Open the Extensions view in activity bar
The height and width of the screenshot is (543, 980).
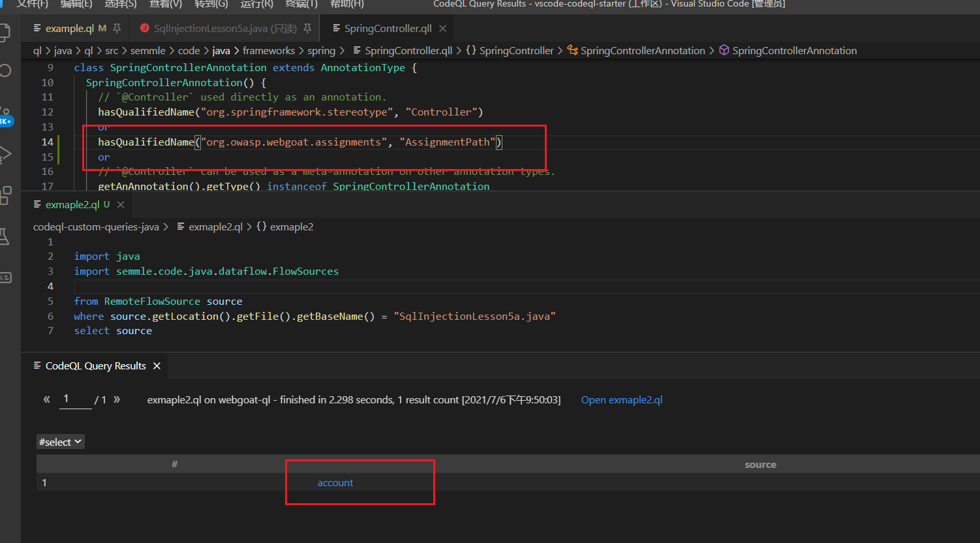click(5, 195)
